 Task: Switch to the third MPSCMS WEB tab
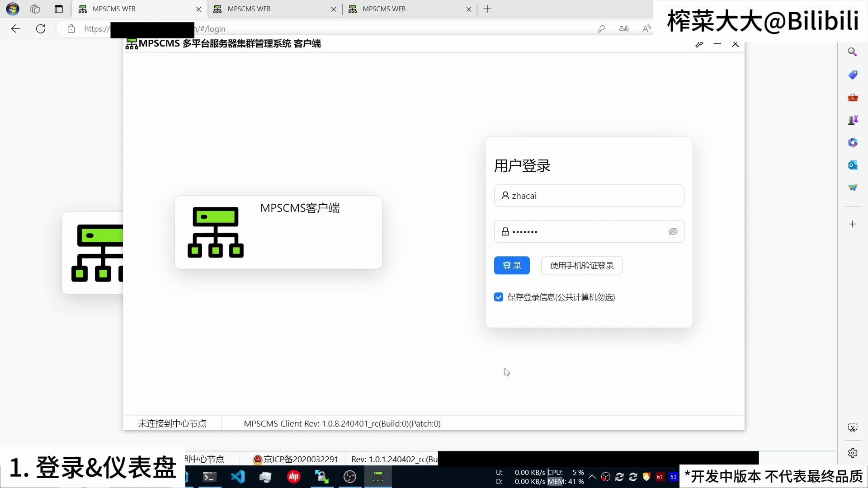tap(410, 9)
